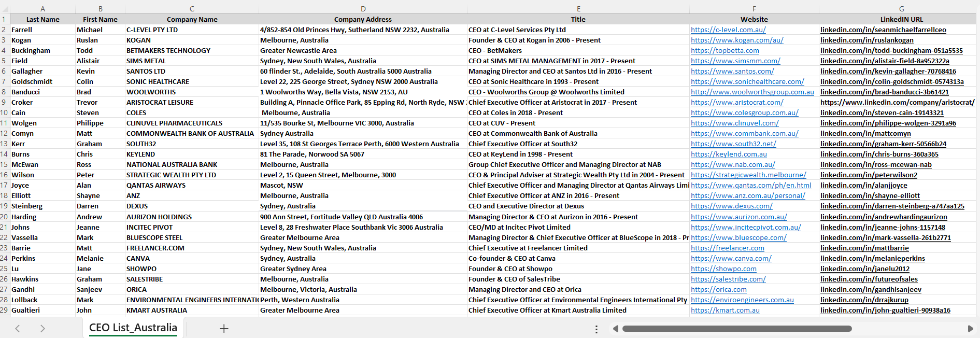The height and width of the screenshot is (338, 980).
Task: Open https://kmart.com.au link
Action: point(725,310)
